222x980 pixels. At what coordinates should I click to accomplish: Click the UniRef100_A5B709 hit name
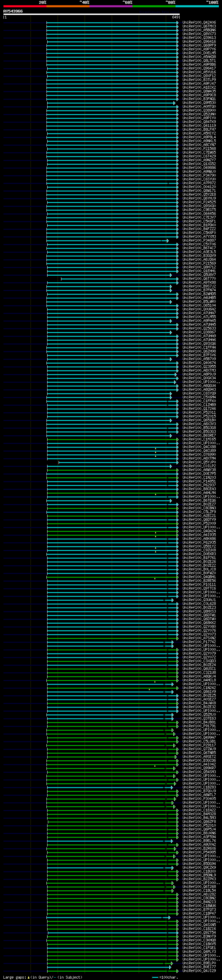pos(199,359)
